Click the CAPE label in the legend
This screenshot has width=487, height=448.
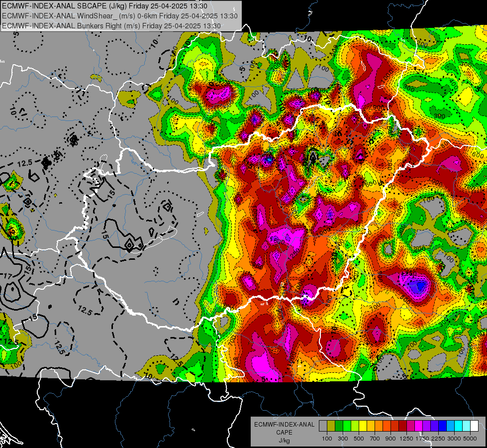pyautogui.click(x=284, y=433)
